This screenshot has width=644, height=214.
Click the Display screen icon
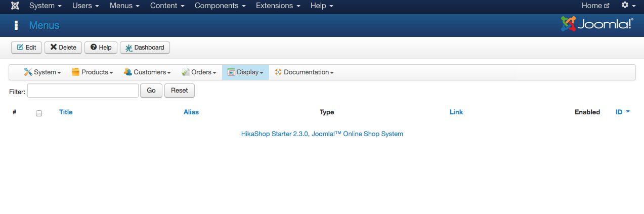point(231,72)
